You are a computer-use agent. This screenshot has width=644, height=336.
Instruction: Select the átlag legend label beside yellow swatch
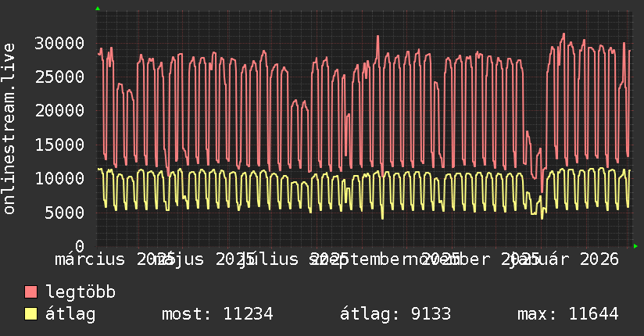(x=70, y=315)
